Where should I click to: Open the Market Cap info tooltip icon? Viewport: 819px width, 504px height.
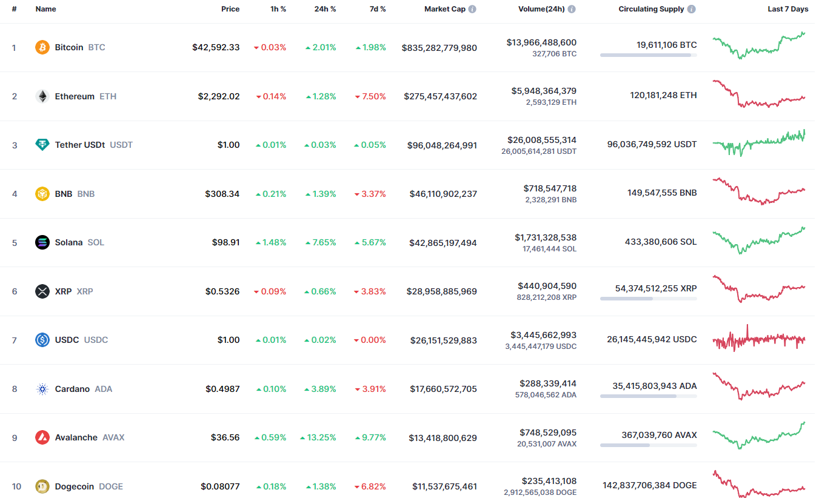[472, 9]
